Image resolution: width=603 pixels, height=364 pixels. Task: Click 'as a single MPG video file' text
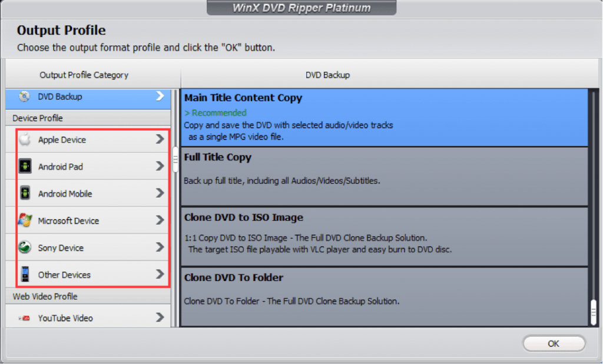(236, 137)
